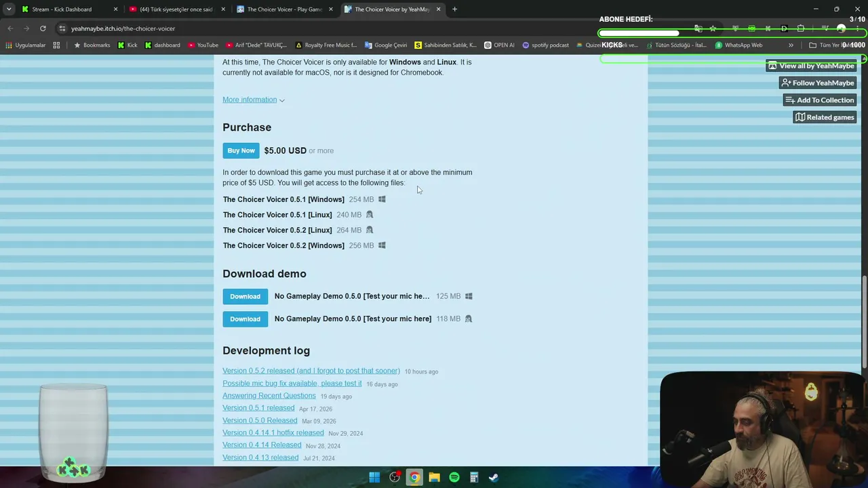Open the dashboard bookmark
This screenshot has height=488, width=868.
[162, 45]
